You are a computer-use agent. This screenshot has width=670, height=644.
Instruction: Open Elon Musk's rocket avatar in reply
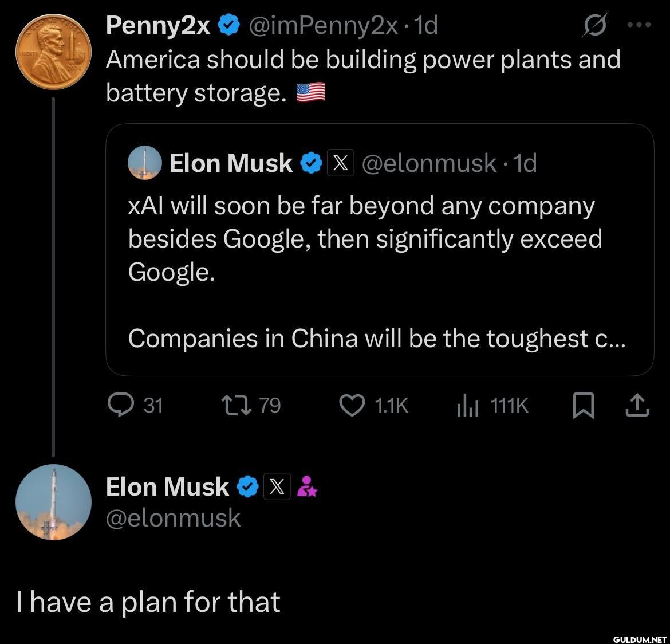pos(54,502)
